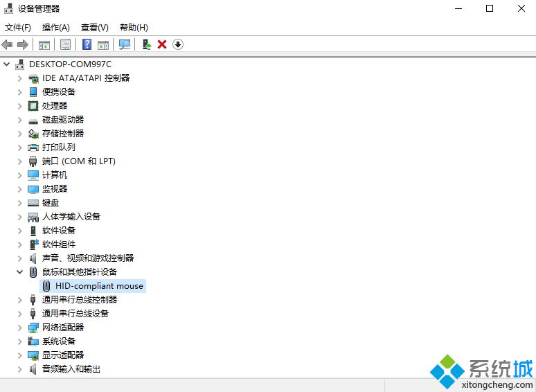
Task: Maximize the 设备管理器 window
Action: (x=490, y=8)
